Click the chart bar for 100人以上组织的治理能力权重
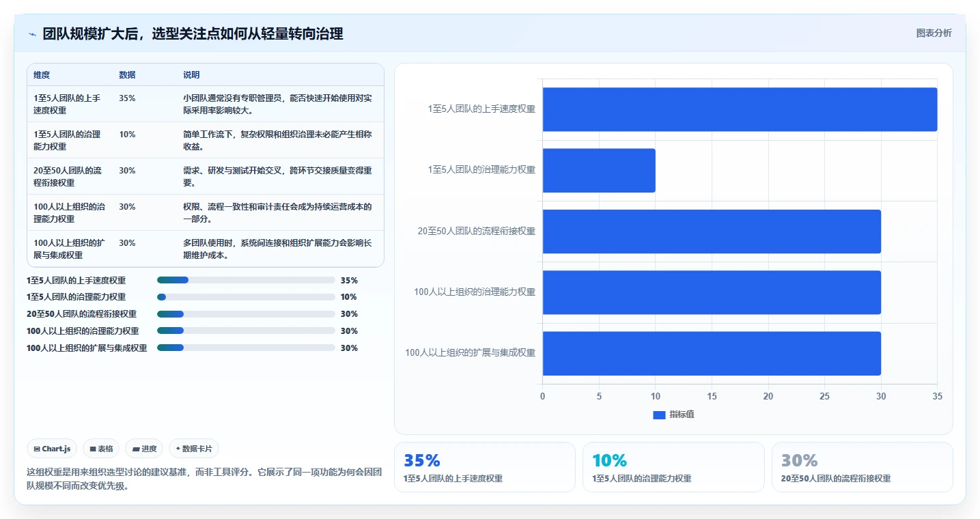980x519 pixels. click(712, 292)
